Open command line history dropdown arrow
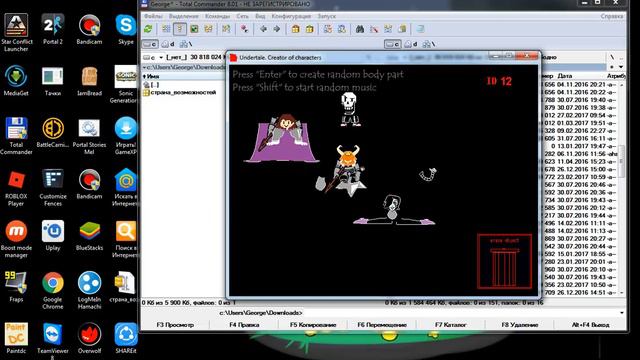The image size is (640, 360). click(621, 313)
